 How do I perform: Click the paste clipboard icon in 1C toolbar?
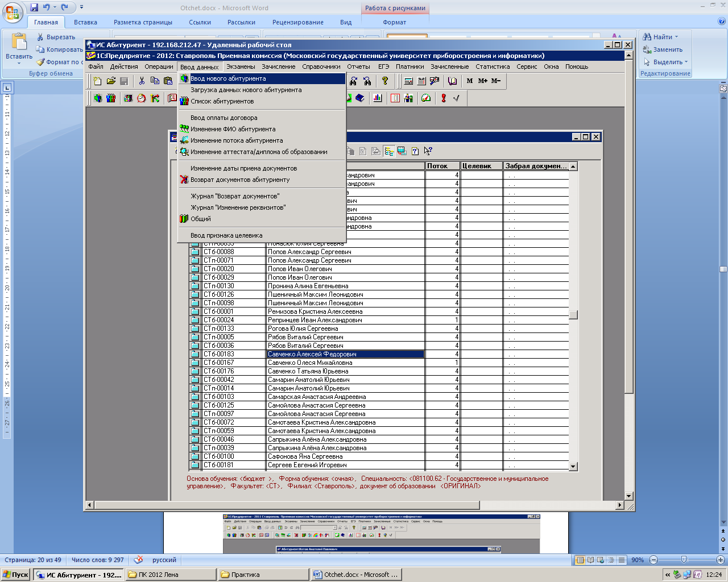[168, 81]
